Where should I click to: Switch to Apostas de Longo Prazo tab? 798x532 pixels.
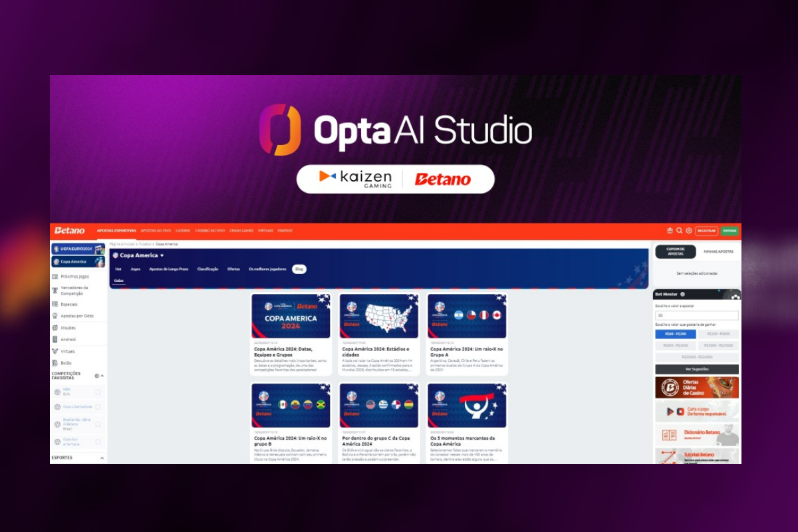(x=169, y=269)
